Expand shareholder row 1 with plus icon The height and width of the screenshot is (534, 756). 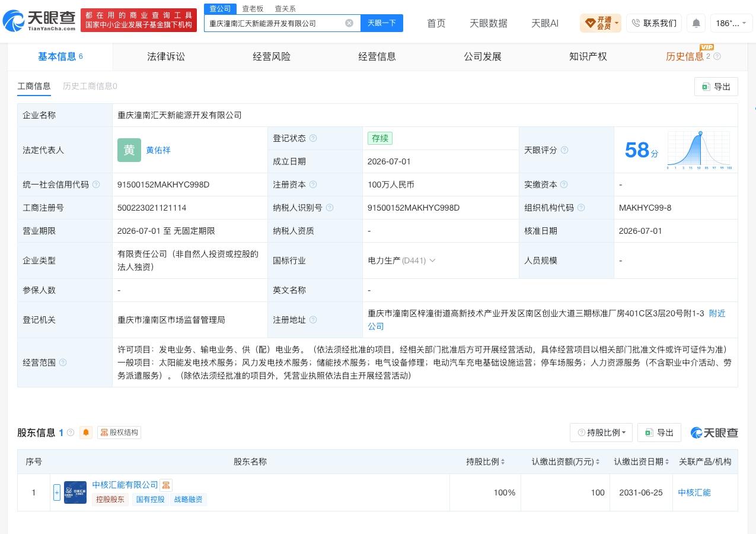[57, 492]
